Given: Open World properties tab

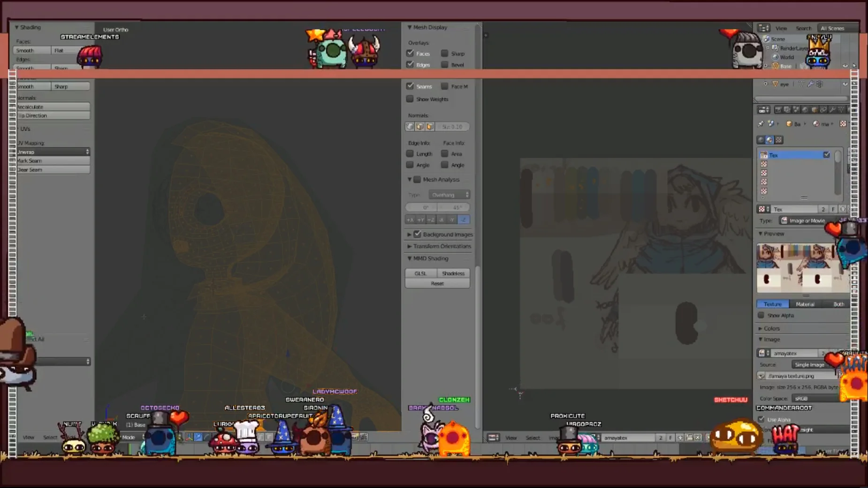Looking at the screenshot, I should (805, 110).
